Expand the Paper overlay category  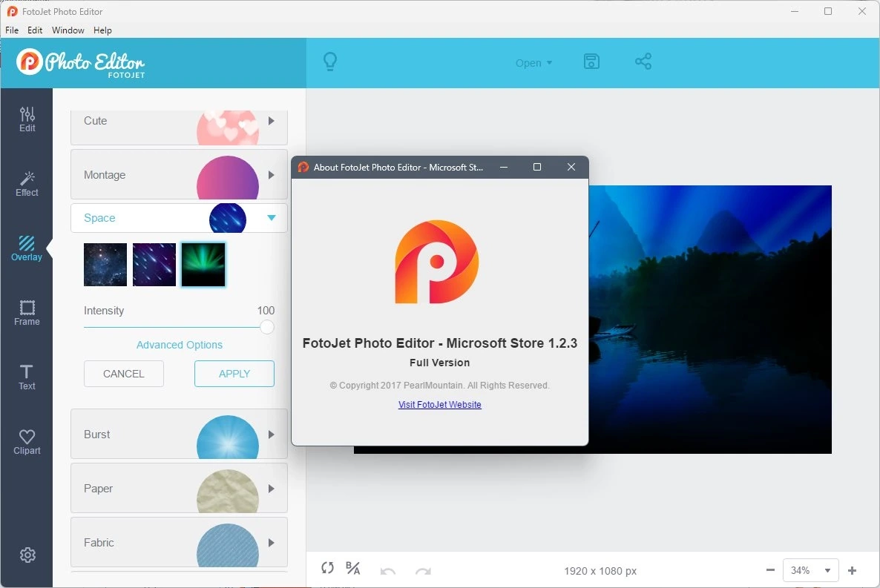click(179, 488)
